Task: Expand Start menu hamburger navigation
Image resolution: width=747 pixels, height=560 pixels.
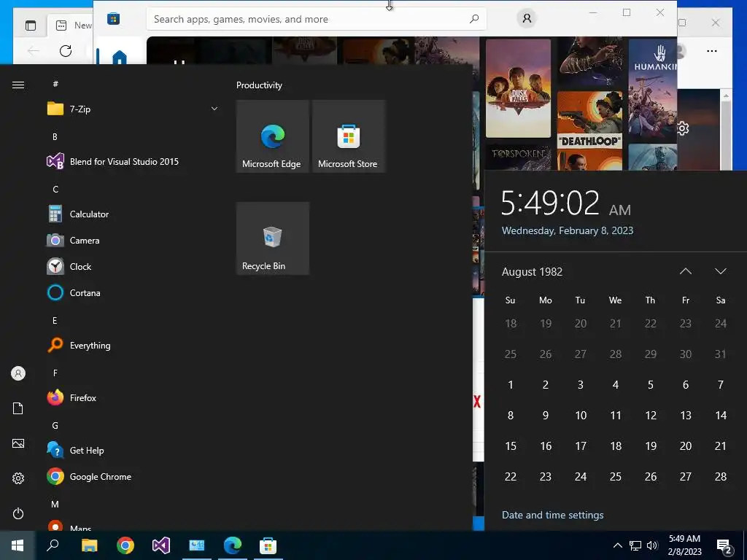Action: 18,85
